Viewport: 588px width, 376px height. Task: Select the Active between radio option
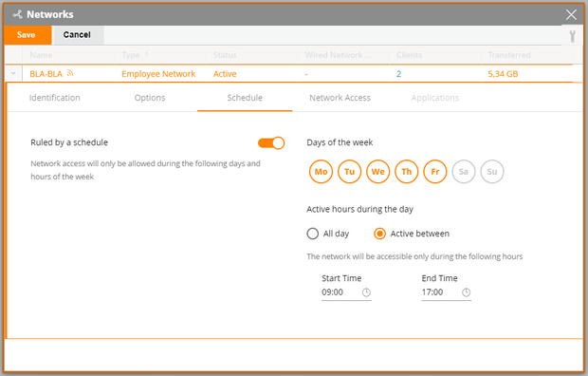coord(380,234)
